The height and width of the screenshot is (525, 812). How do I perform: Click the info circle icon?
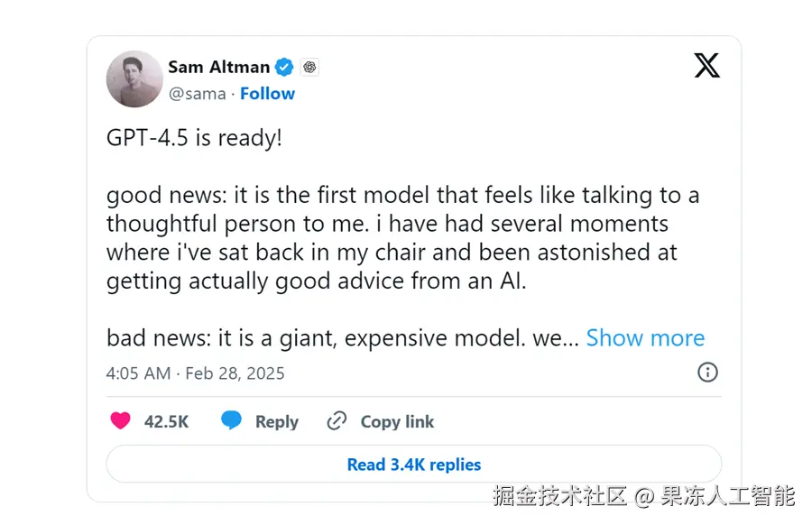(708, 373)
